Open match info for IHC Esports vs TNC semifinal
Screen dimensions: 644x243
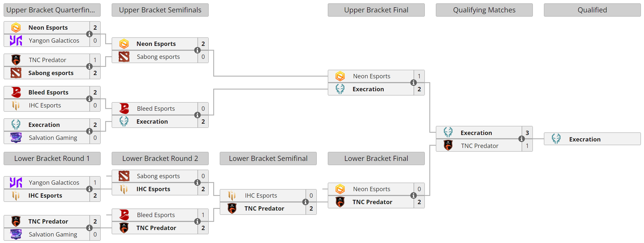pos(306,202)
